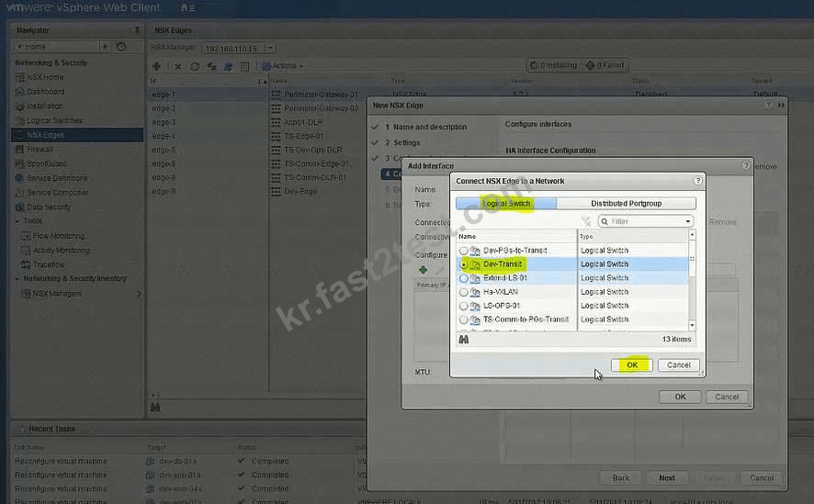Image resolution: width=814 pixels, height=504 pixels.
Task: Open SpoofGuard in Navigator
Action: pyautogui.click(x=46, y=163)
